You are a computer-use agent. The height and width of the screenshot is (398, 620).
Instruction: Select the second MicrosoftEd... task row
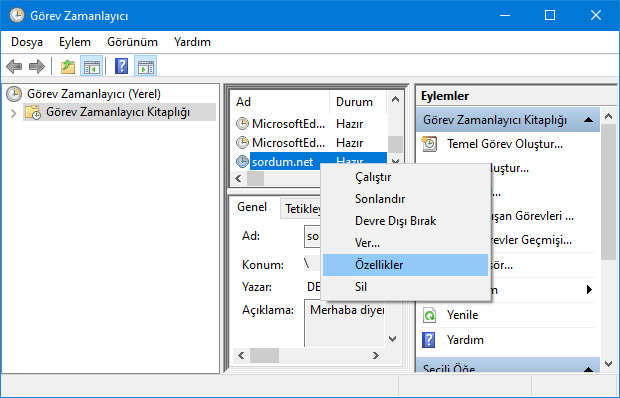point(308,142)
